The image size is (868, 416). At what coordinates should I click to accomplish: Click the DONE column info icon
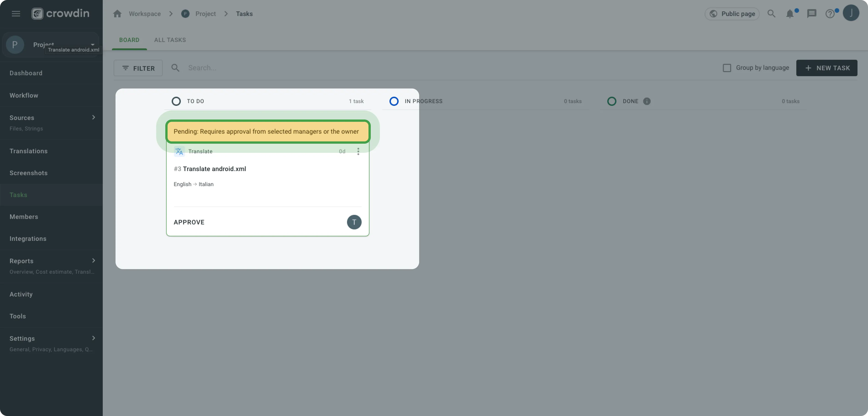point(647,101)
